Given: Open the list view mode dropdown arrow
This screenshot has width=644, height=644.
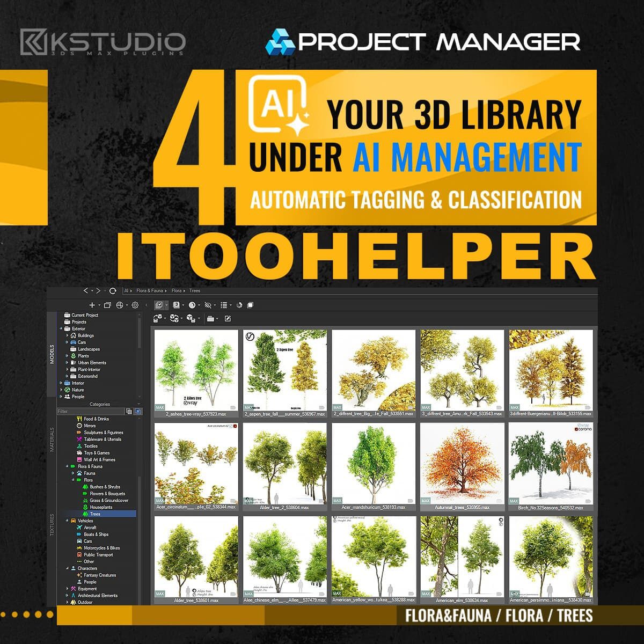Looking at the screenshot, I should pyautogui.click(x=231, y=305).
